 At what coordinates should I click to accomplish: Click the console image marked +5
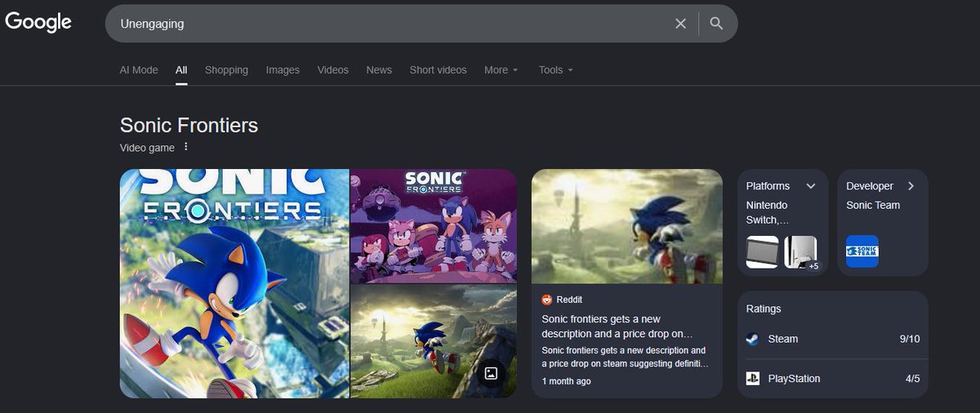802,252
